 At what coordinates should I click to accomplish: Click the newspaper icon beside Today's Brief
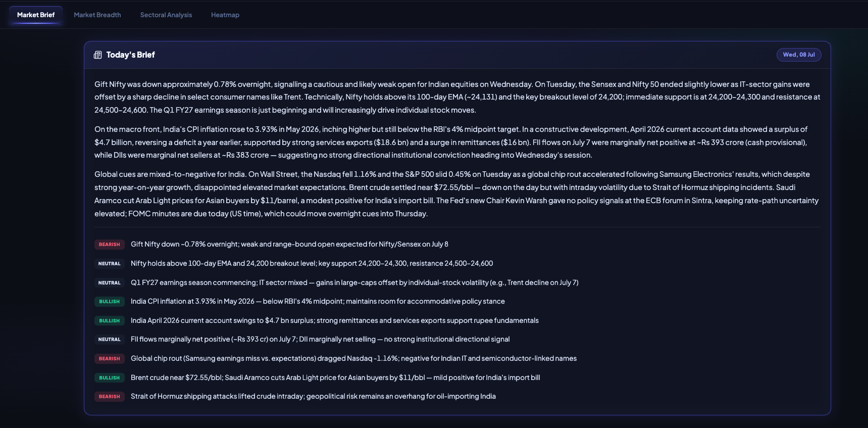click(98, 55)
